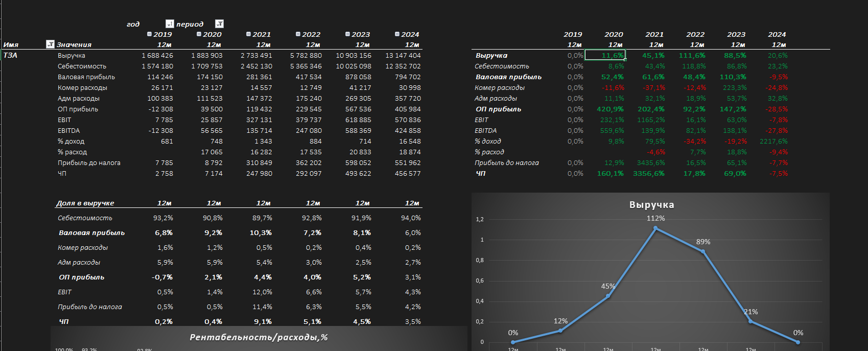Click share ЧП value 9,1%

coord(263,321)
